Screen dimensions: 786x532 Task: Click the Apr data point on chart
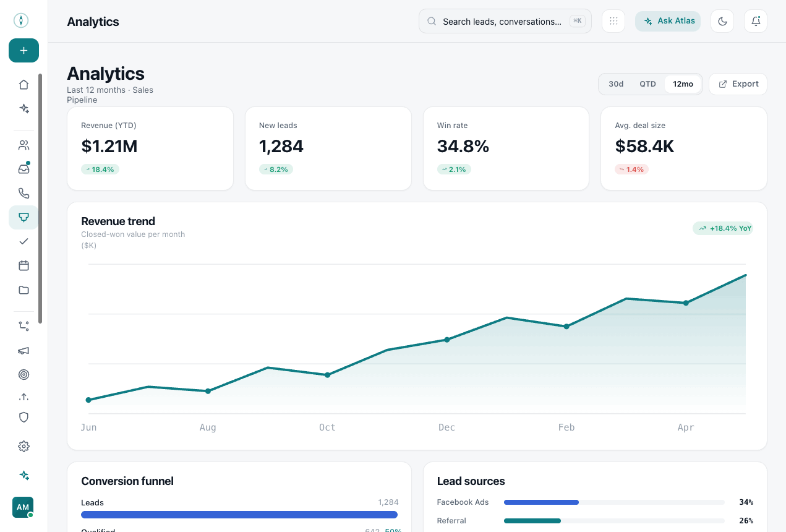click(x=685, y=303)
